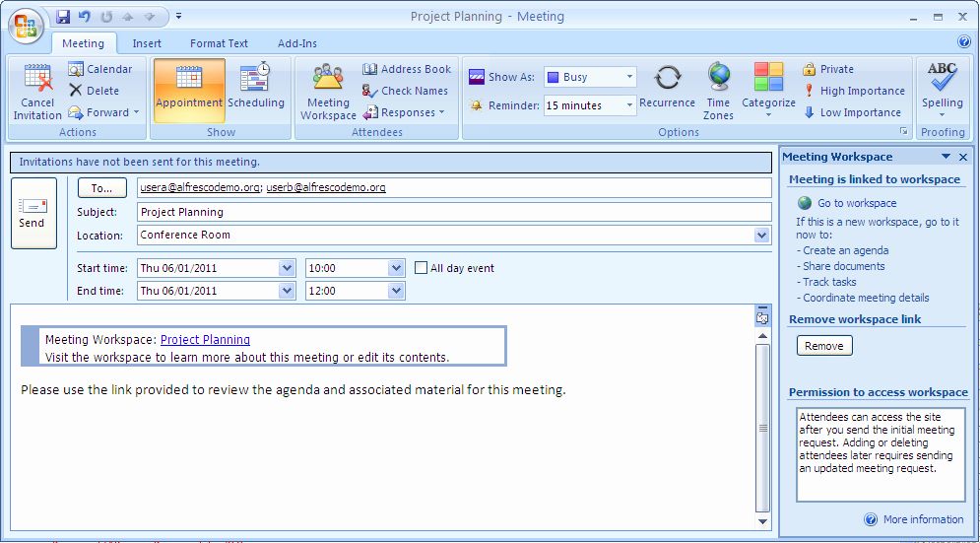Open the Project Planning workspace link
This screenshot has width=980, height=543.
tap(205, 340)
